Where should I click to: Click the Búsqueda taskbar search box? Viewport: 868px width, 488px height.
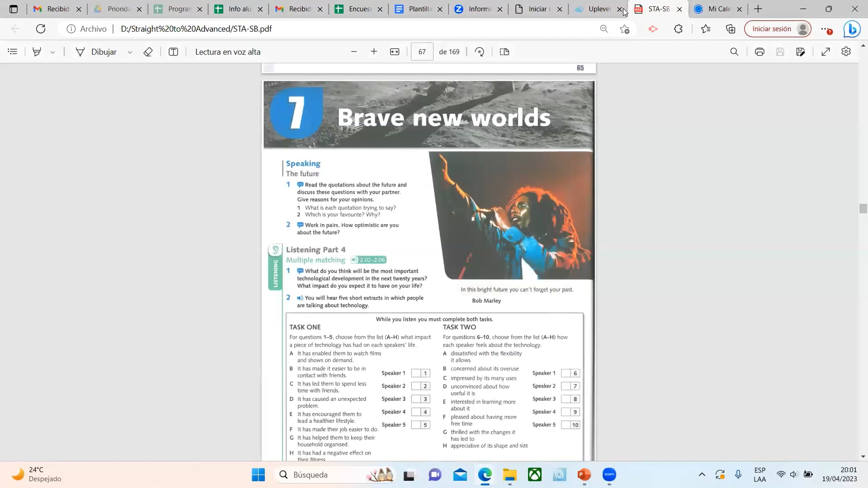tap(335, 475)
